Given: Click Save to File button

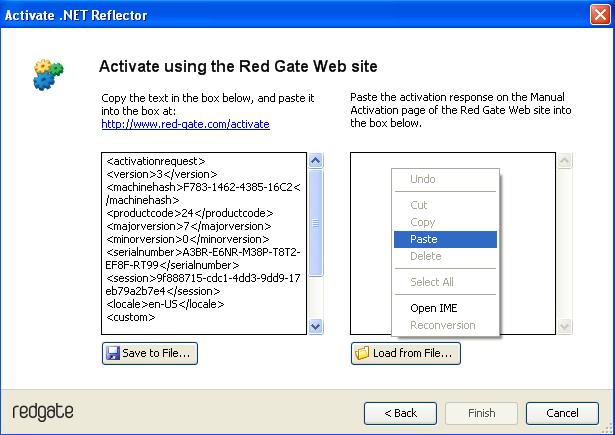Looking at the screenshot, I should tap(150, 353).
